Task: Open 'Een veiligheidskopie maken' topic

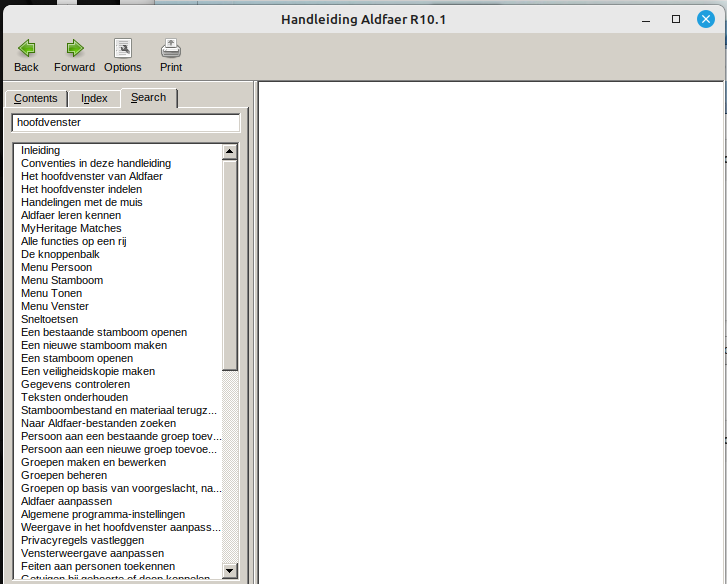Action: pos(88,371)
